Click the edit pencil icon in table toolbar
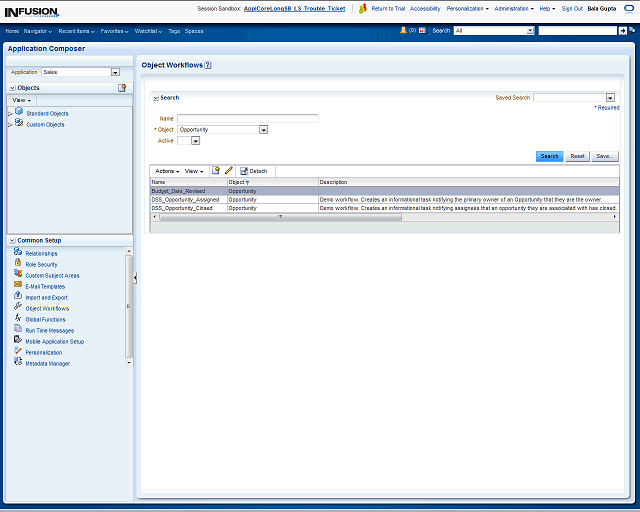 coord(229,171)
